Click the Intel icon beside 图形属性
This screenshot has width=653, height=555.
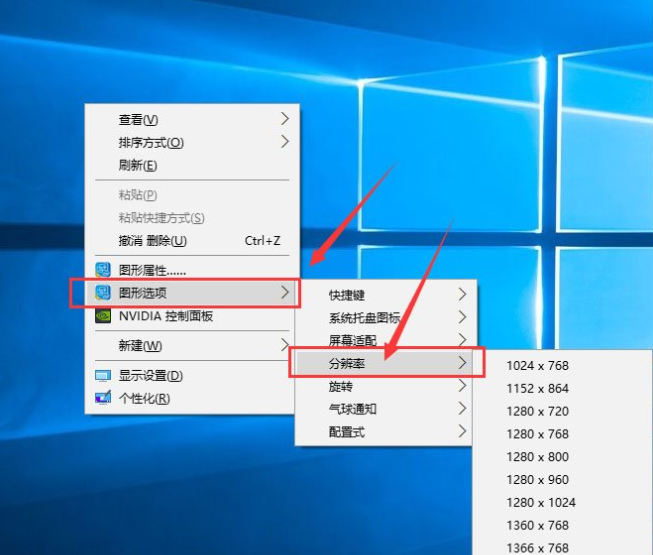(102, 270)
